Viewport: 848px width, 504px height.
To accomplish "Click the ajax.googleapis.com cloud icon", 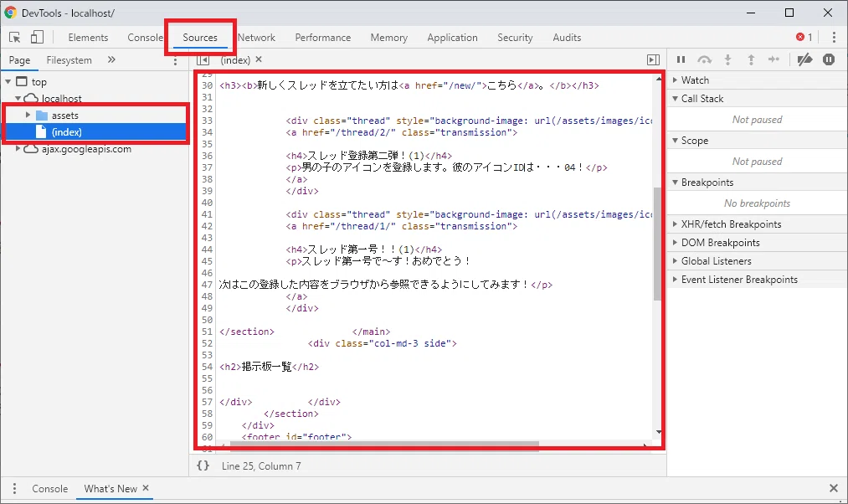I will (31, 149).
